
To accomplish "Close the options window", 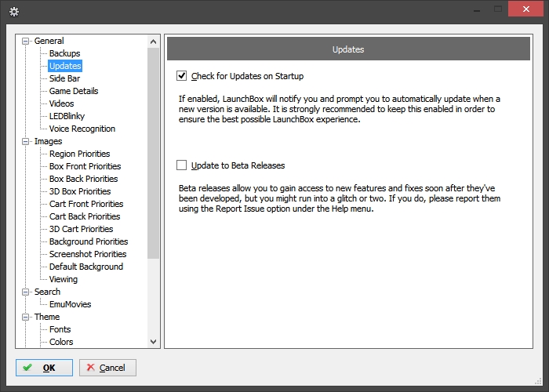I will tap(526, 9).
